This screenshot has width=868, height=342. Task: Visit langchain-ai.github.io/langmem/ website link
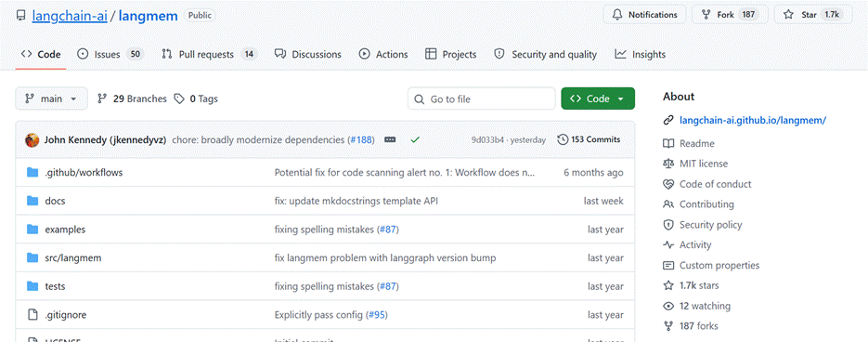752,120
